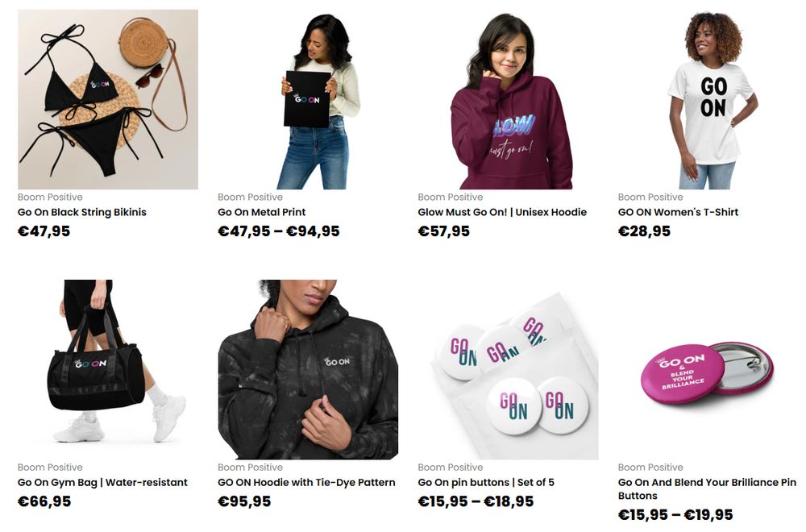This screenshot has height=532, width=806.
Task: Open Go On Gym Bag Water-resistant link
Action: click(102, 483)
